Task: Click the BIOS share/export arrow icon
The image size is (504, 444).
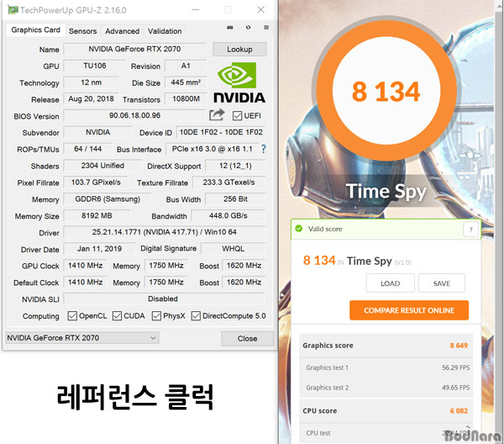Action: tap(217, 115)
